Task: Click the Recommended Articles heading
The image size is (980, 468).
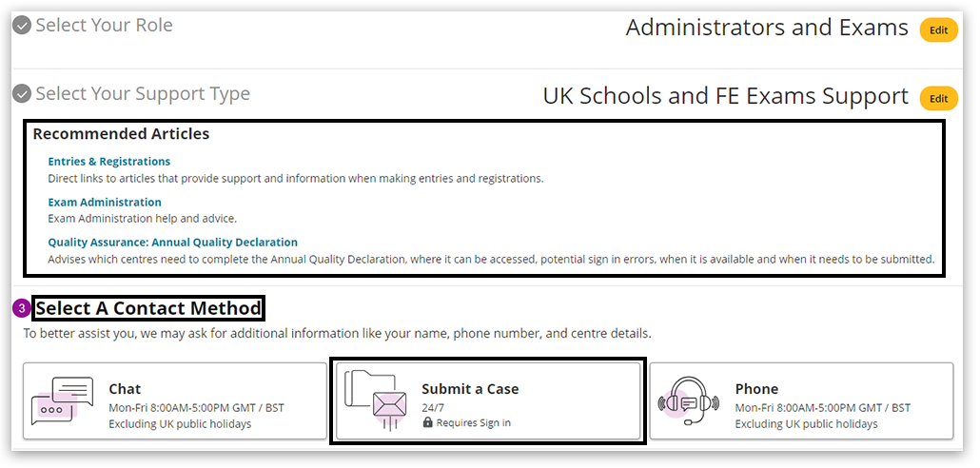Action: (121, 134)
